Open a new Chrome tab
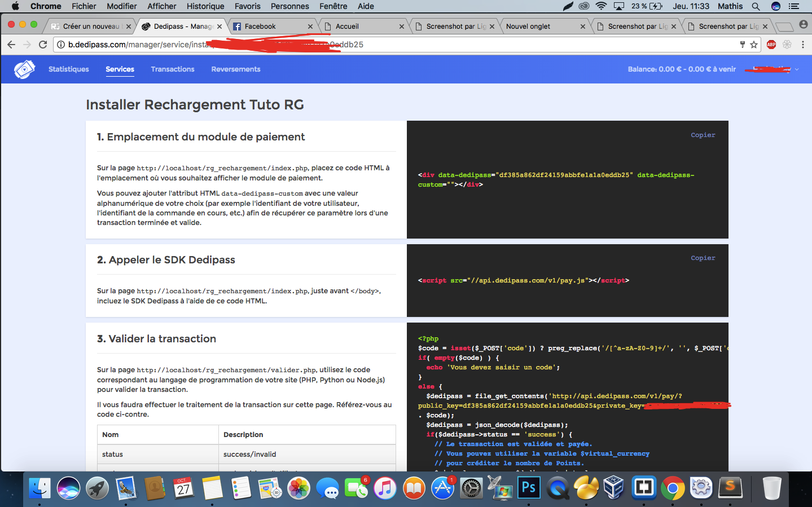This screenshot has width=812, height=507. 784,27
